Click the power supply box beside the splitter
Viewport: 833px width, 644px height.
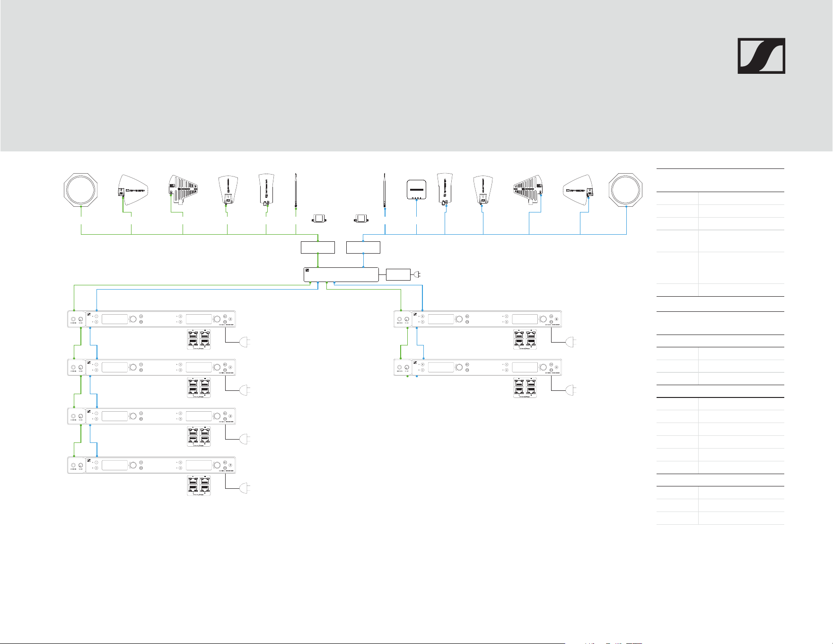pos(398,274)
